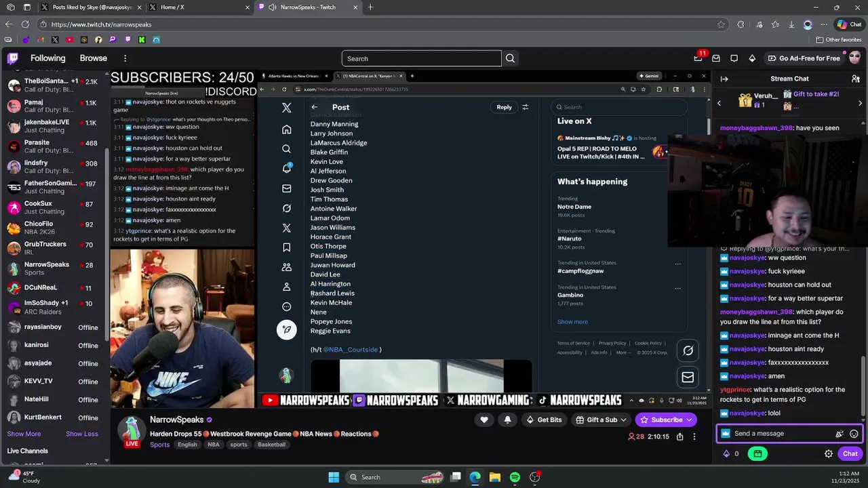The height and width of the screenshot is (488, 868).
Task: Open Pamaj channel in sidebar
Action: [54, 106]
